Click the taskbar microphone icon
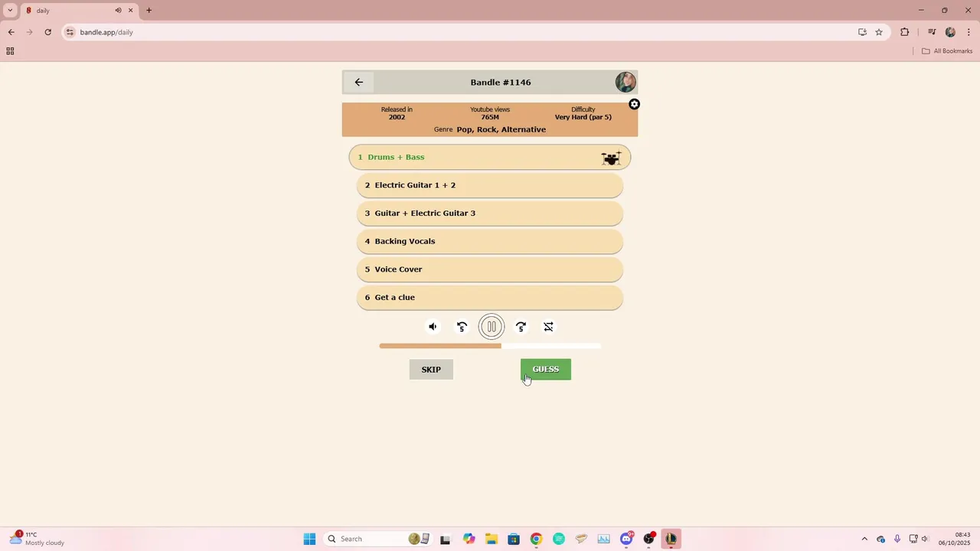 click(x=897, y=539)
